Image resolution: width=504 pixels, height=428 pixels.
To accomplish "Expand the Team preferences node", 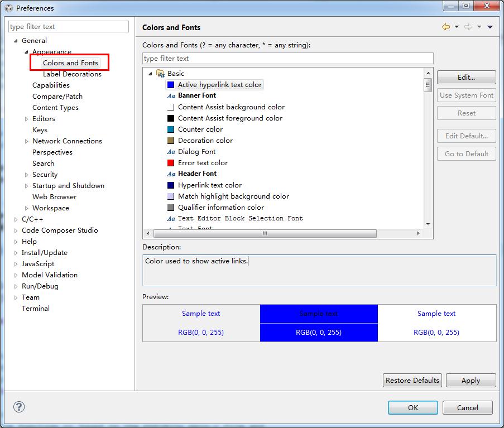I will click(x=16, y=297).
